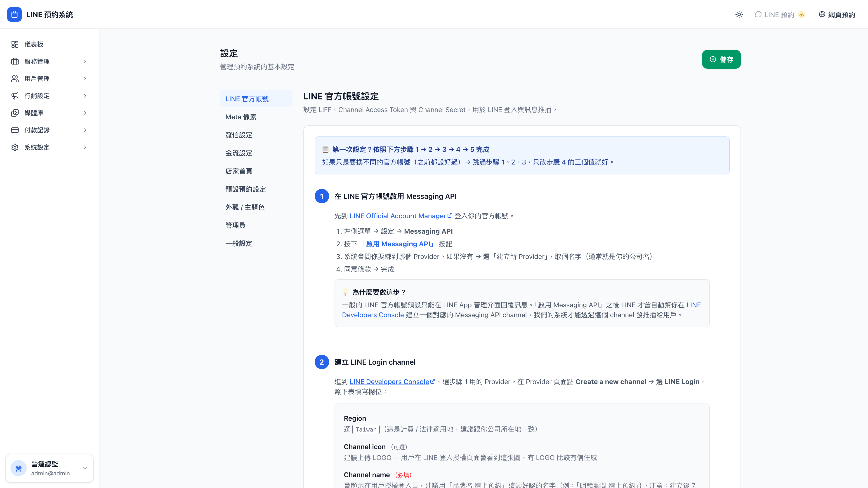Image resolution: width=868 pixels, height=488 pixels.
Task: Open the 金流設定 settings tab
Action: (256, 153)
